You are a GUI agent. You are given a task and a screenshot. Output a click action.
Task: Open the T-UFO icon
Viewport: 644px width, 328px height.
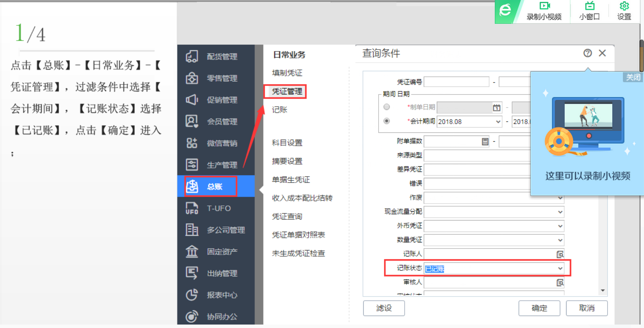[x=192, y=208]
